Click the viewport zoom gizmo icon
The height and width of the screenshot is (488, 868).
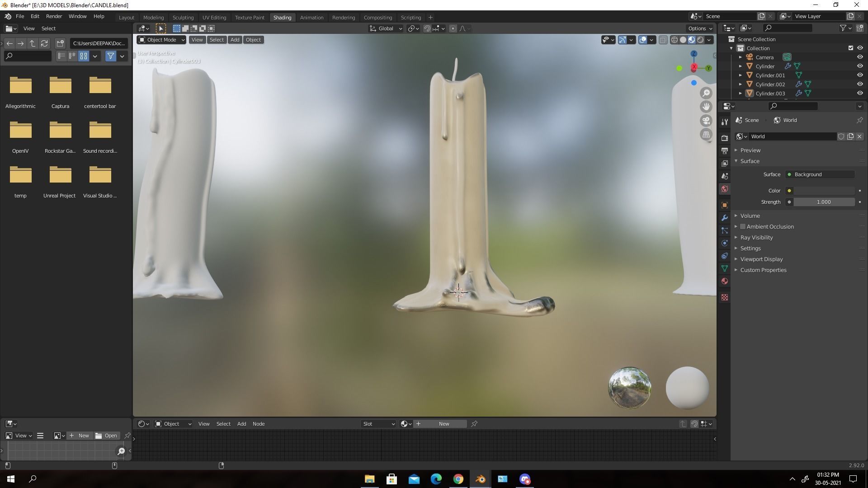[x=706, y=93]
